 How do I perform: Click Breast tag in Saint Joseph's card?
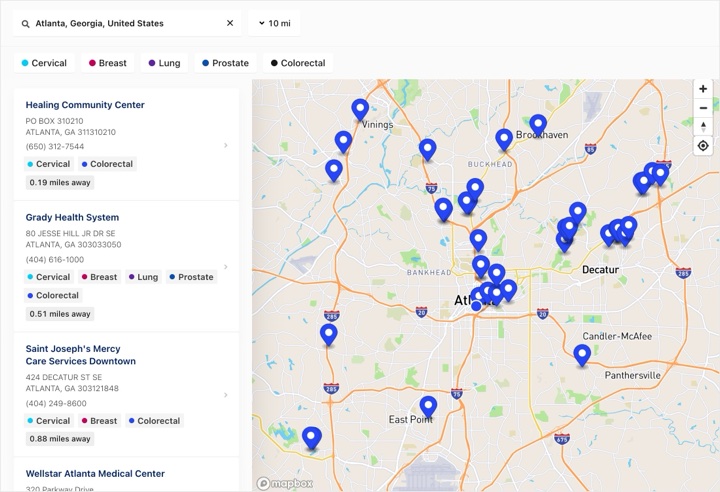99,421
